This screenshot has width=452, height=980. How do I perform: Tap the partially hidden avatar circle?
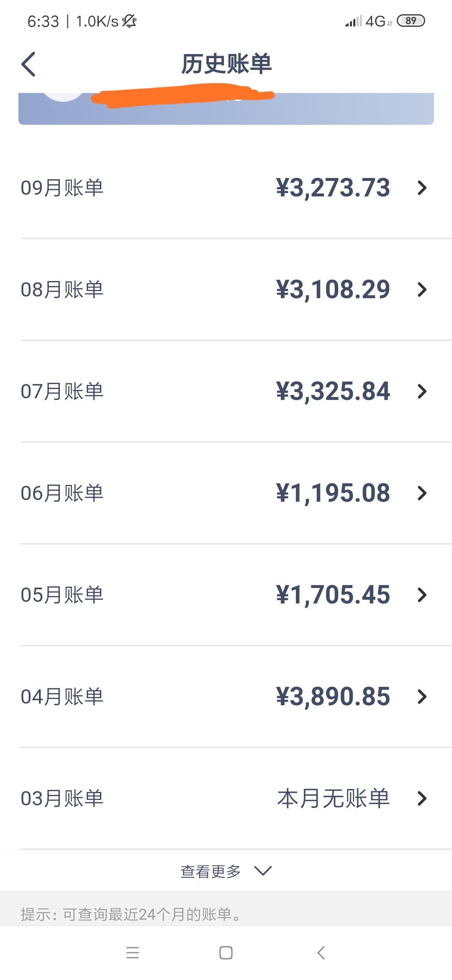pos(64,97)
